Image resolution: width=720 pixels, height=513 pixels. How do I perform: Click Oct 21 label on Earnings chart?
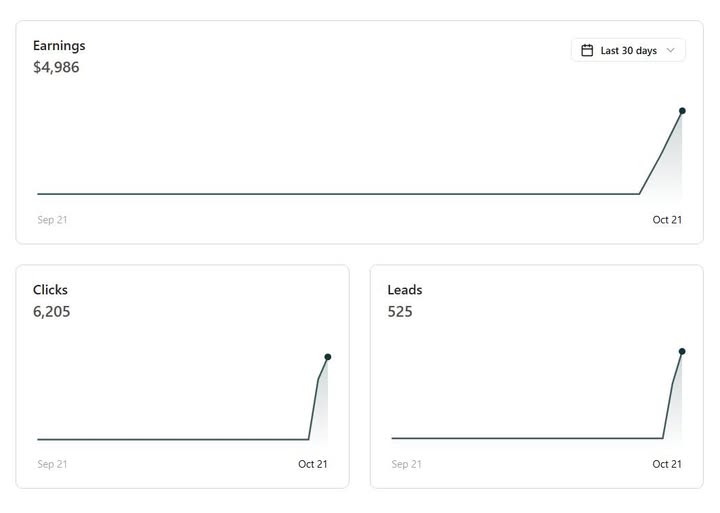click(x=667, y=220)
